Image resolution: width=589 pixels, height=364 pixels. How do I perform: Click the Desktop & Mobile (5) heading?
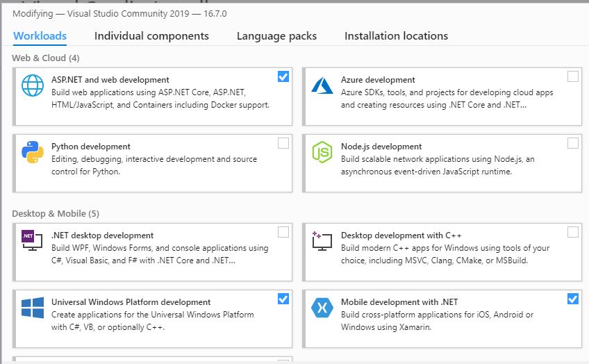(x=56, y=214)
